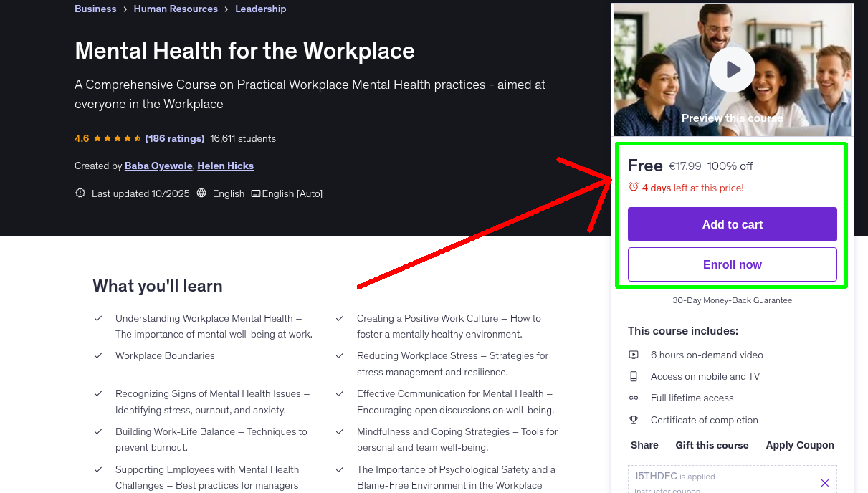The height and width of the screenshot is (493, 868).
Task: Open the Business breadcrumb
Action: click(95, 9)
